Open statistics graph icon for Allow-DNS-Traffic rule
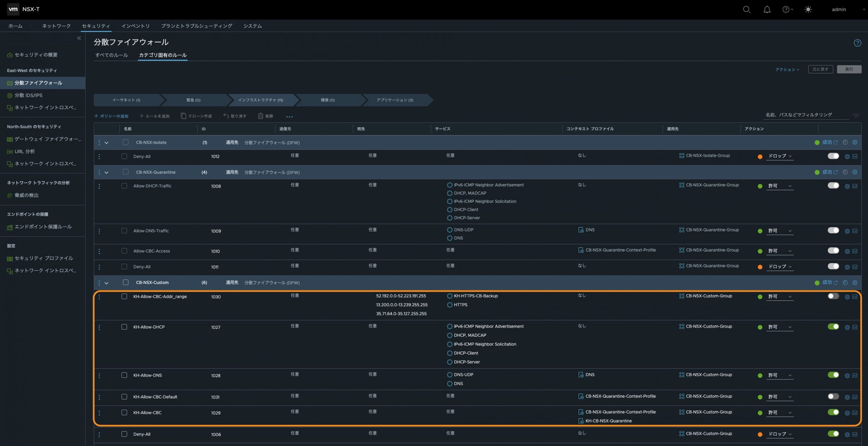Screen dimensions: 868x446 pyautogui.click(x=855, y=231)
